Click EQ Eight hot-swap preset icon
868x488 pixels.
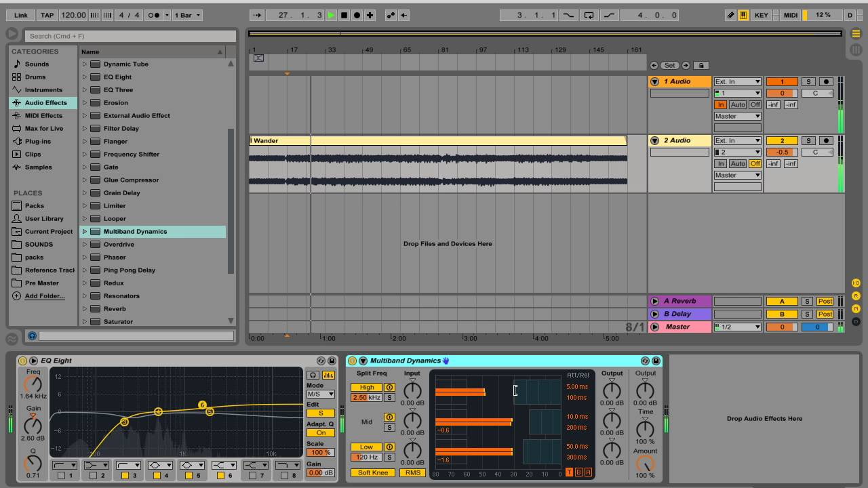coord(321,361)
